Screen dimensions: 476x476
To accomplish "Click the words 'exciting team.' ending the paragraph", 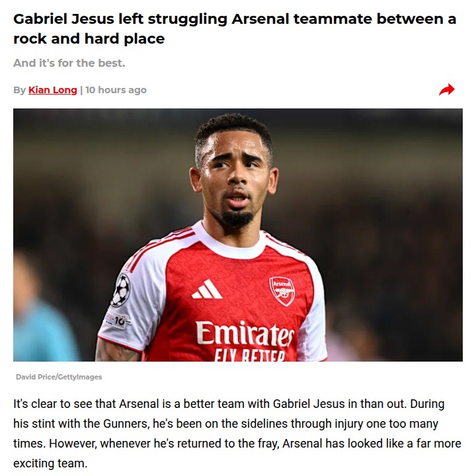I will tap(50, 463).
